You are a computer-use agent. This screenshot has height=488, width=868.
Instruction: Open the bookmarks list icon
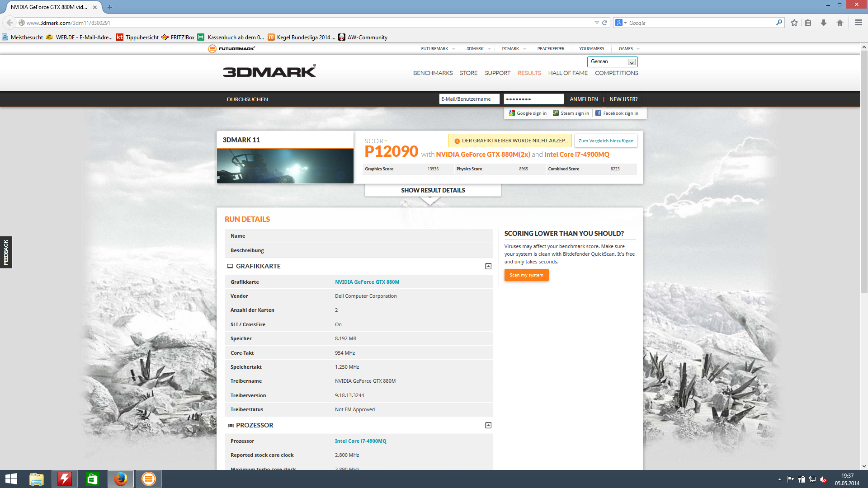coord(808,23)
